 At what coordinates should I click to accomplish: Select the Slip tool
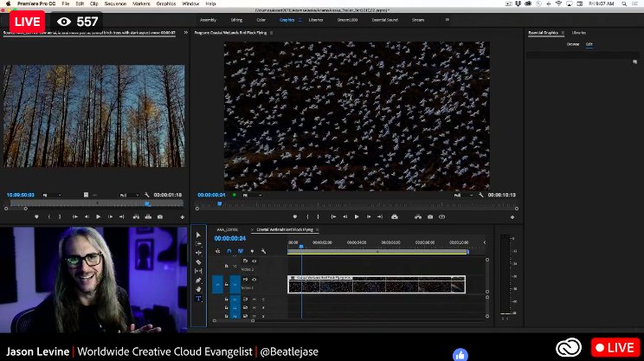tap(198, 271)
